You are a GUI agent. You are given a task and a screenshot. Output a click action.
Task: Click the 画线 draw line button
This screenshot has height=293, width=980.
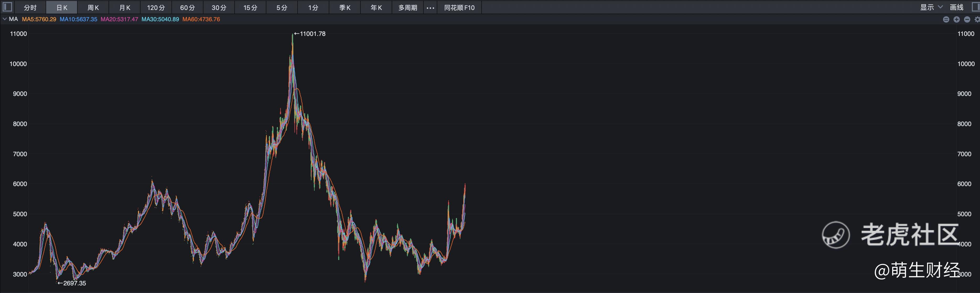click(956, 7)
